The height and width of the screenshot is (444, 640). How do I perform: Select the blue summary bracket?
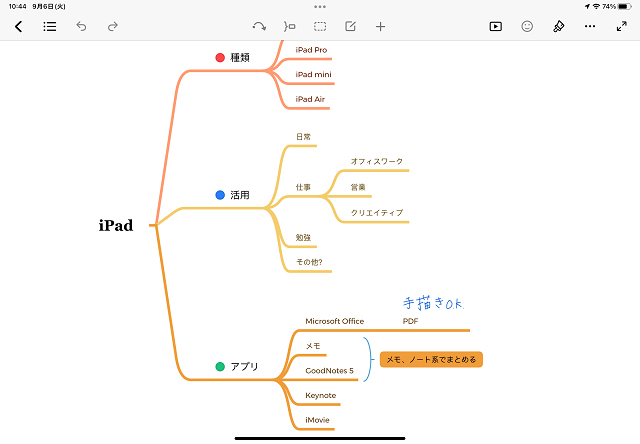tap(369, 360)
